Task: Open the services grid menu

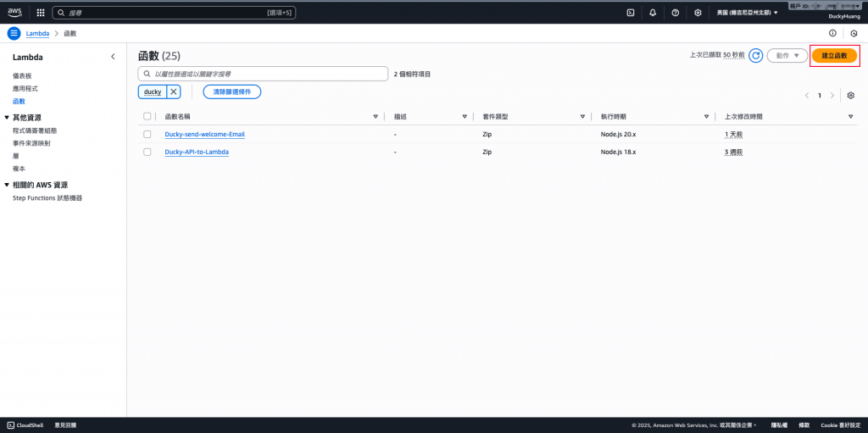Action: click(x=41, y=12)
